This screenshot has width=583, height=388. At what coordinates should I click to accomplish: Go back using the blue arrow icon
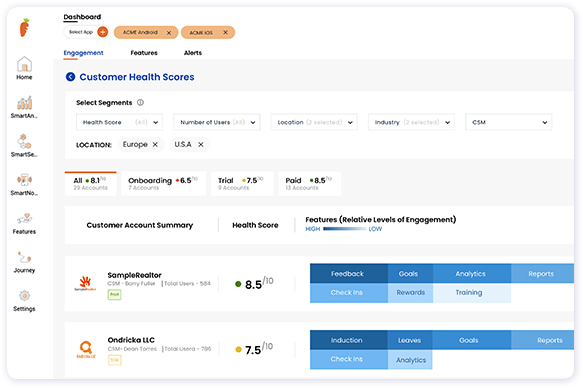click(70, 77)
